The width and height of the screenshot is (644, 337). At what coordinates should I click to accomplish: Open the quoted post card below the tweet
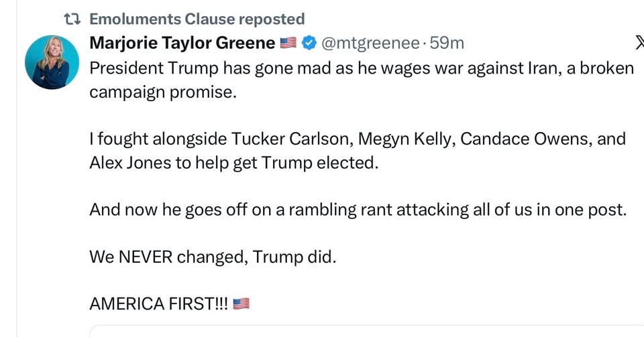(362, 332)
